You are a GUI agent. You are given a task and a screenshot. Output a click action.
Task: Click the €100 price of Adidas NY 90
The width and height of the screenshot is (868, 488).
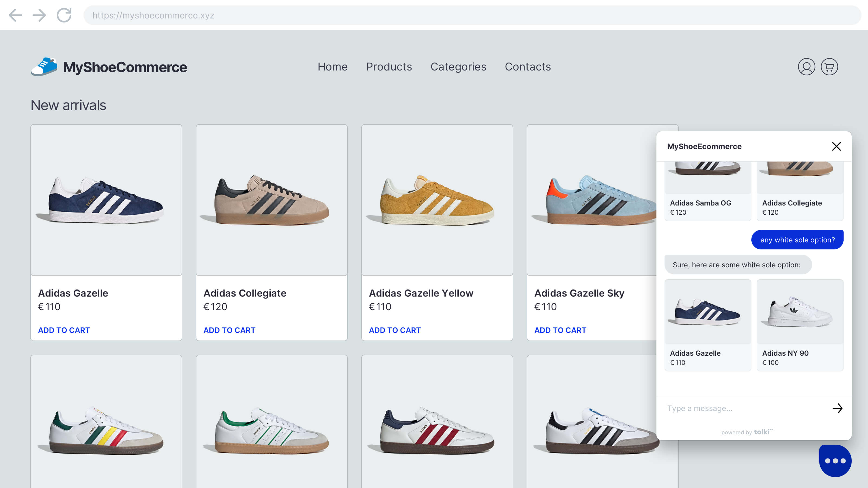pos(770,363)
